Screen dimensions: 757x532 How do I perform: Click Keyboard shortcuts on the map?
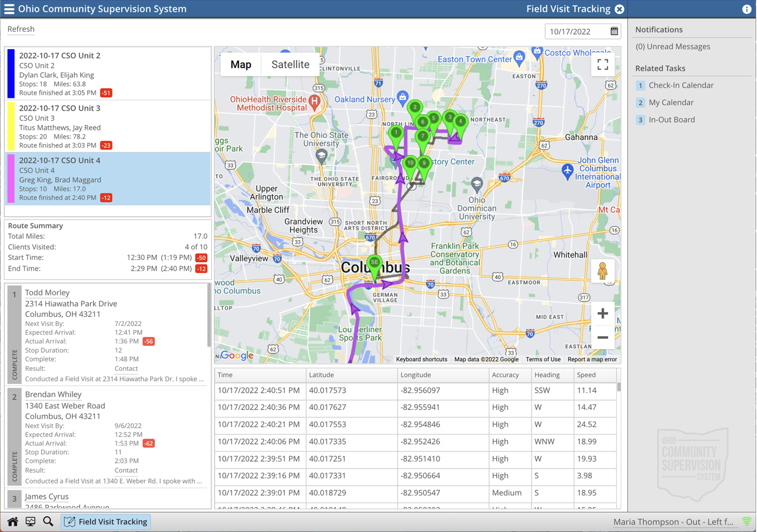pyautogui.click(x=421, y=360)
